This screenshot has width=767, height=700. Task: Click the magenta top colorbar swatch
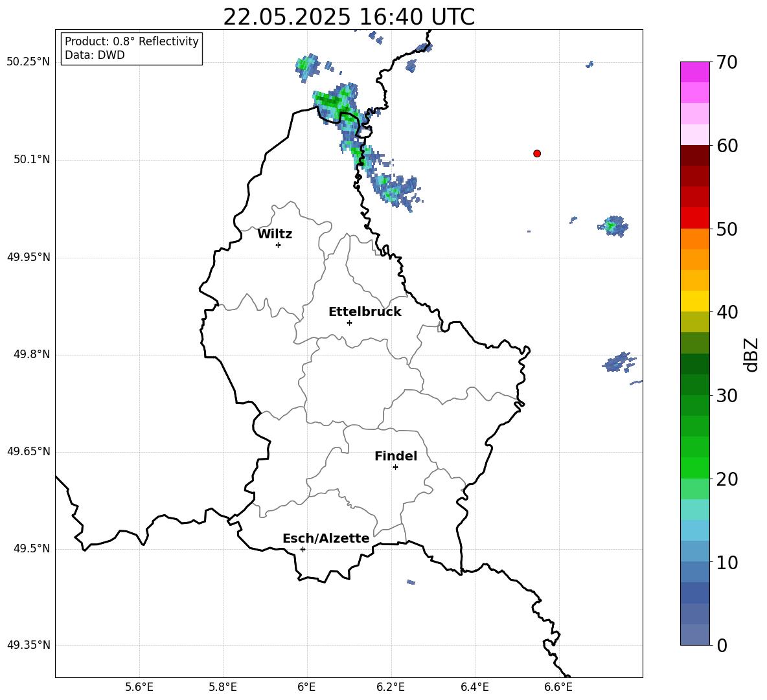tap(694, 72)
